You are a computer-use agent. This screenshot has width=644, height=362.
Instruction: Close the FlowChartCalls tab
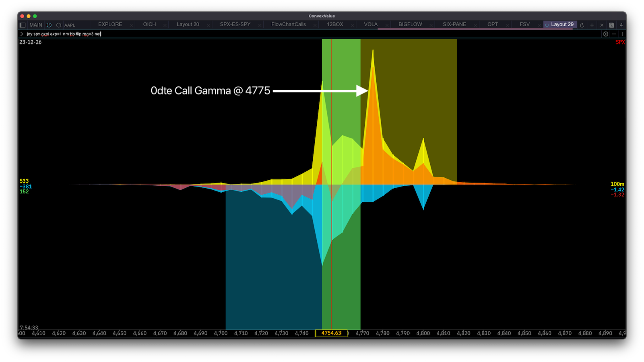pyautogui.click(x=315, y=25)
